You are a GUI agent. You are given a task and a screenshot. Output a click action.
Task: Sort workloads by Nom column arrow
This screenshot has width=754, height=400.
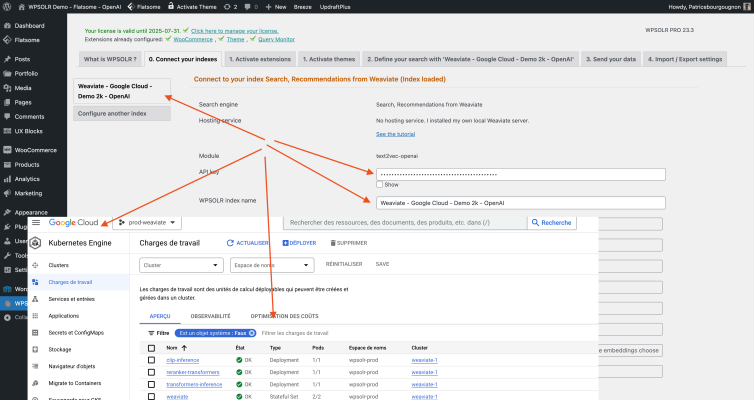tap(184, 348)
